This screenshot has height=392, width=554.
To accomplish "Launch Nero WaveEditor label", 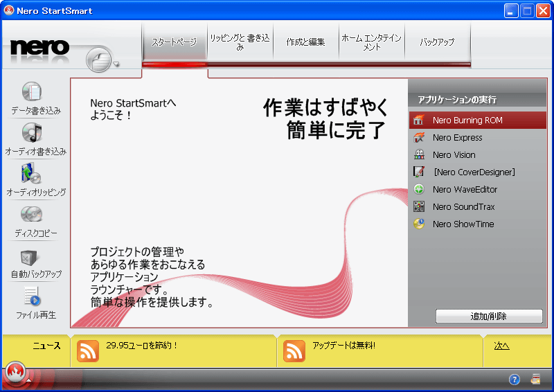I will tap(465, 190).
